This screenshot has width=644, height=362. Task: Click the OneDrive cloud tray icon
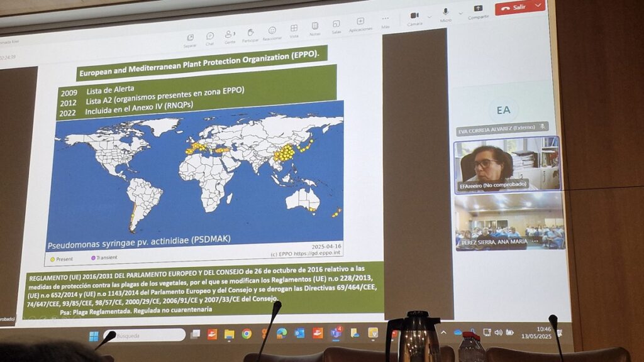click(x=458, y=332)
